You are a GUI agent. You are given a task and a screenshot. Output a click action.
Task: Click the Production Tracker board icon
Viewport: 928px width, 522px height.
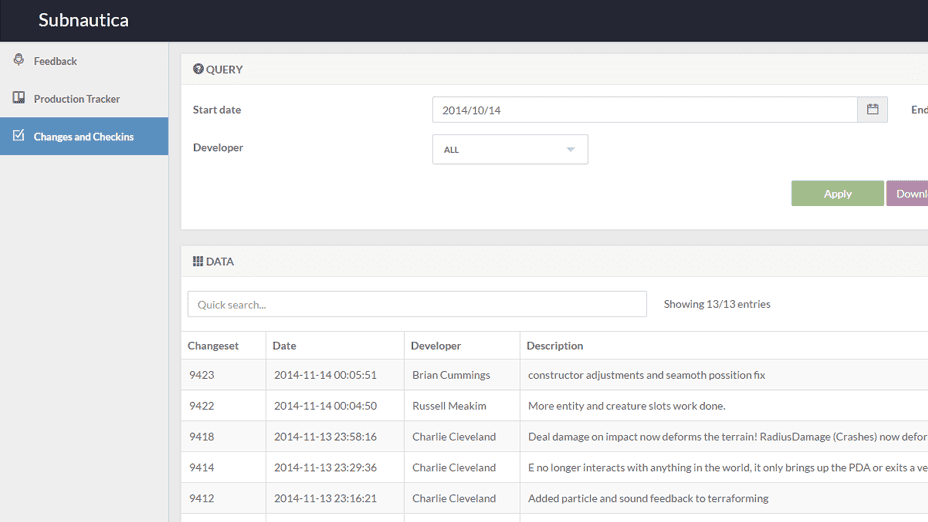click(19, 98)
